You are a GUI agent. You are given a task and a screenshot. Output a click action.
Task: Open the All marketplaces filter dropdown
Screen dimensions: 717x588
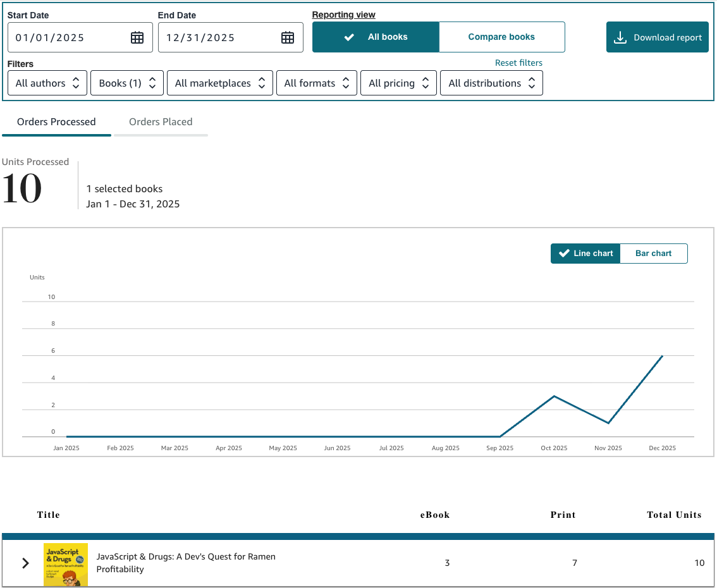tap(219, 83)
